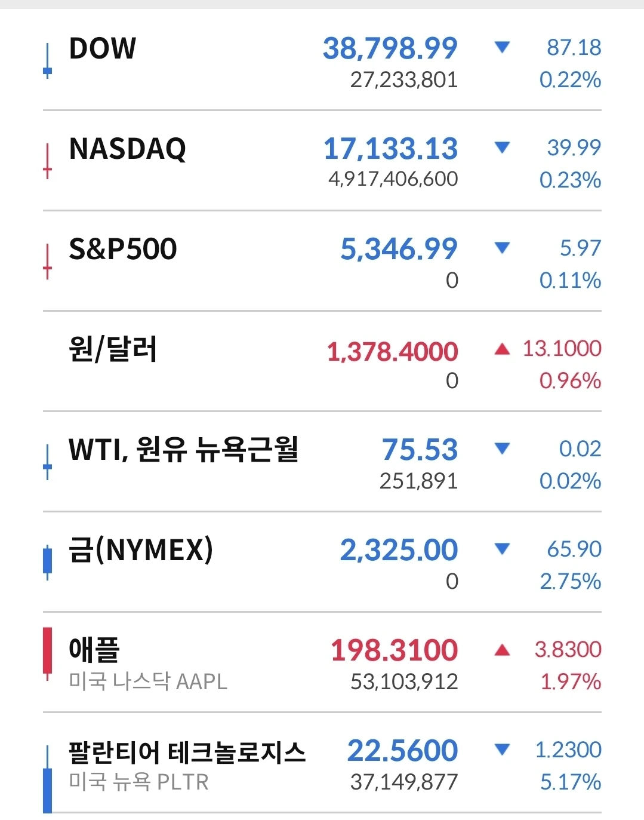
Task: Tap the Palantir 5.17% change value
Action: tap(571, 782)
